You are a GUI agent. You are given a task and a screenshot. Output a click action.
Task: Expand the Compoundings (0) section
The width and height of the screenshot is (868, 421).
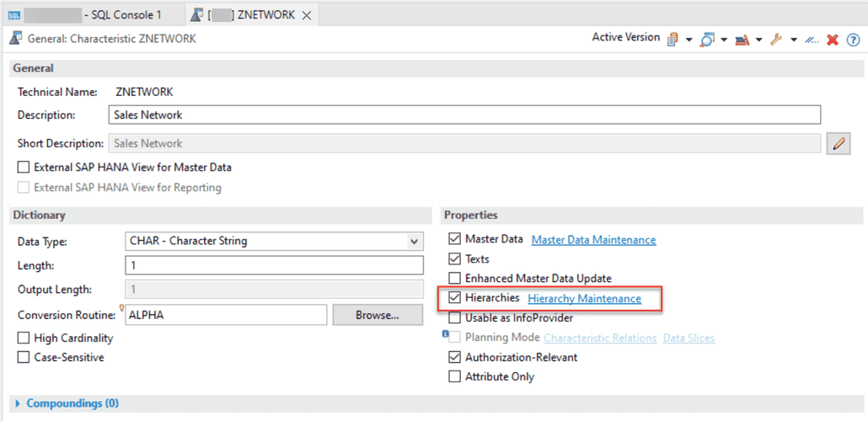19,403
